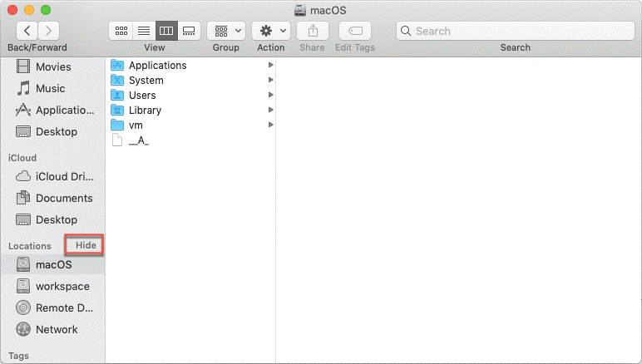This screenshot has width=642, height=364.
Task: Select the vm folder
Action: 190,125
